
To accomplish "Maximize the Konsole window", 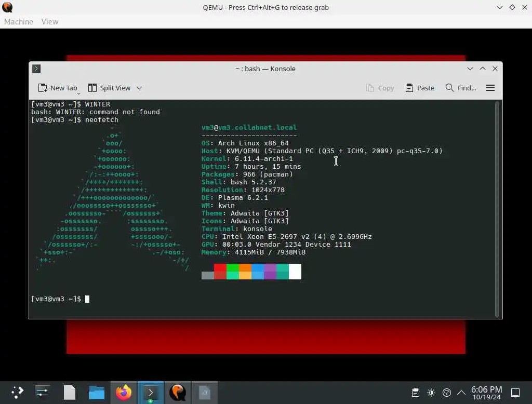I will (483, 69).
